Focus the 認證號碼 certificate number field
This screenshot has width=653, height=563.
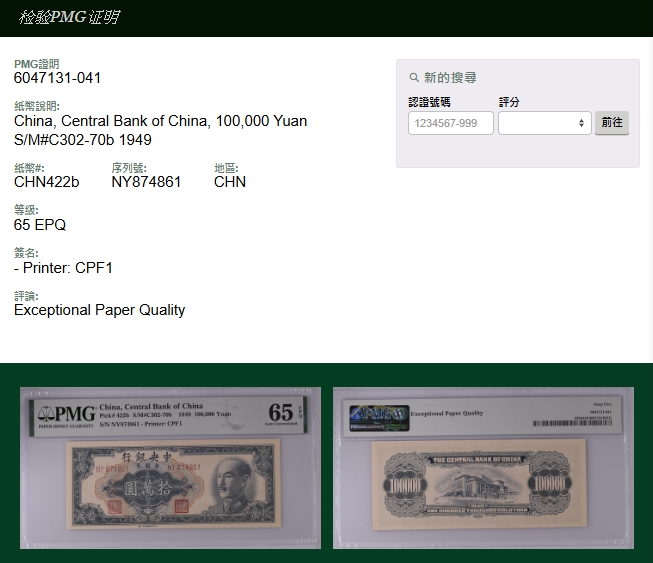pyautogui.click(x=451, y=123)
